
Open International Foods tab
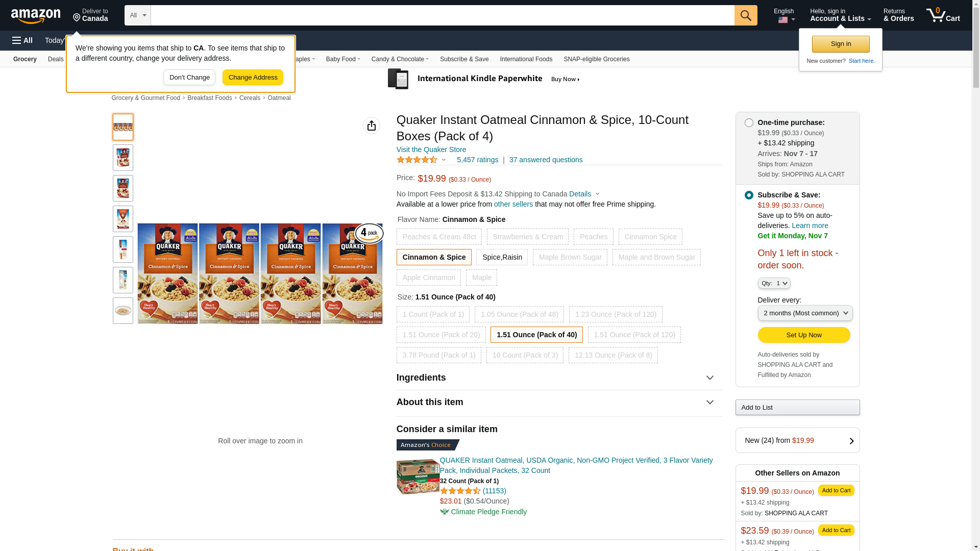click(x=526, y=59)
